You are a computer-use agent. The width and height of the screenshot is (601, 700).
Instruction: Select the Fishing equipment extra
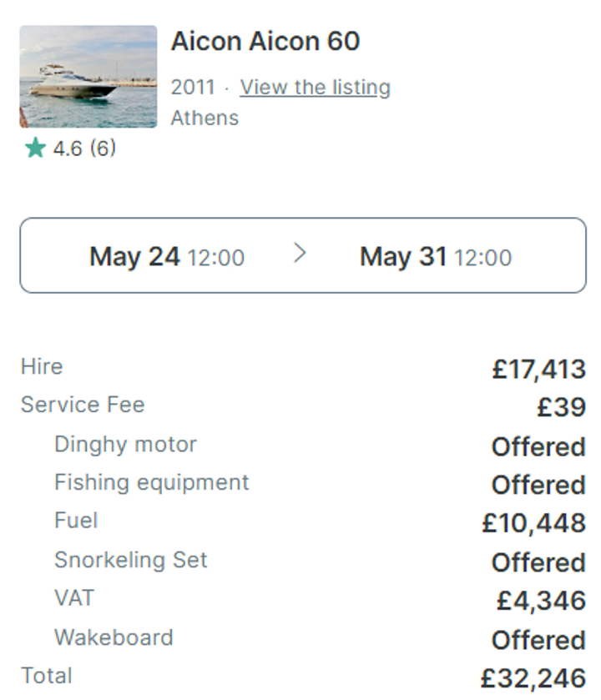click(x=151, y=482)
